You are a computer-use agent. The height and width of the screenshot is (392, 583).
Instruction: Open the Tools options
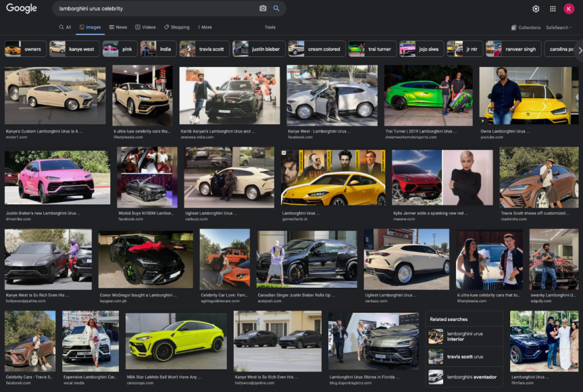270,27
